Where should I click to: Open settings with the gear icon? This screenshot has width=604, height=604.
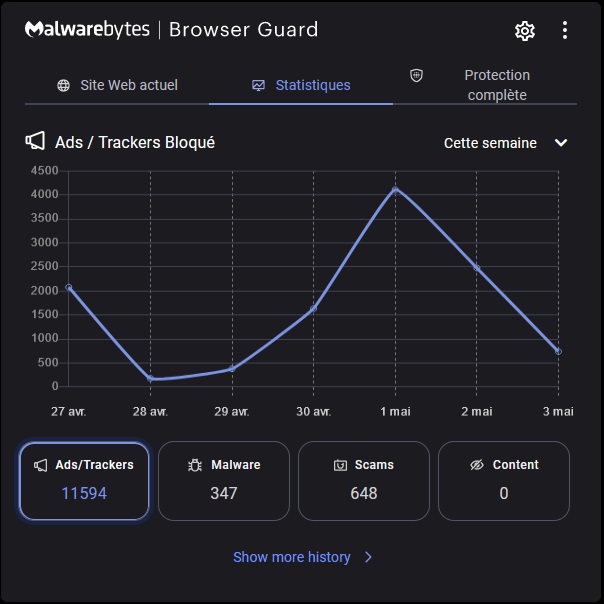525,31
